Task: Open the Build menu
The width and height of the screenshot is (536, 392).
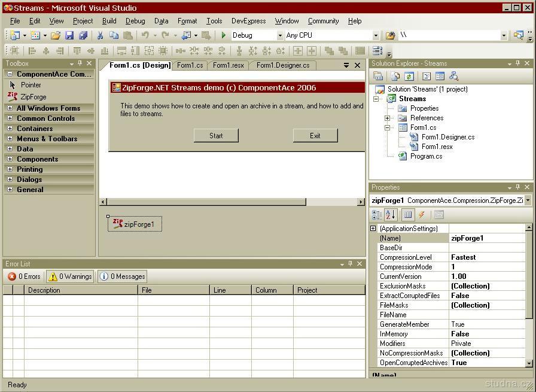Action: (109, 21)
